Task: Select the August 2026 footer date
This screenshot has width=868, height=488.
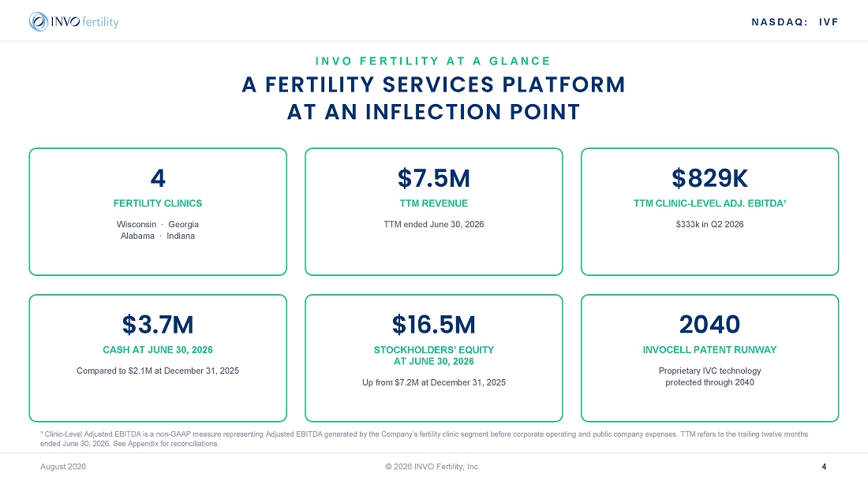Action: [x=63, y=467]
